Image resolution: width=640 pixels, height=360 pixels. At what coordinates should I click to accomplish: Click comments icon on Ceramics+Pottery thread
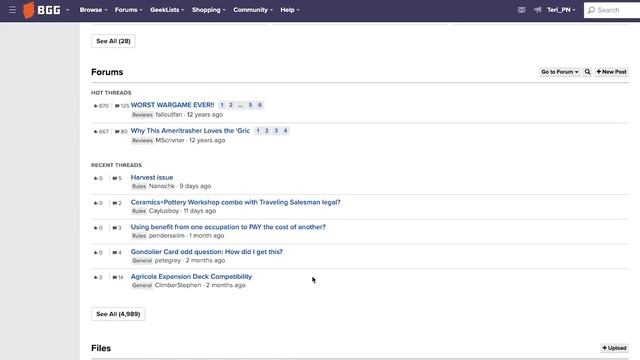tap(115, 203)
